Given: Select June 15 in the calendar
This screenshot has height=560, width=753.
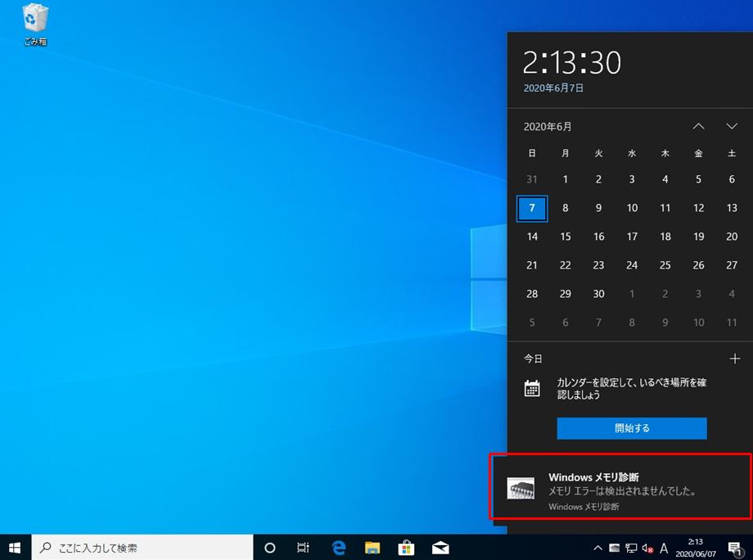Looking at the screenshot, I should (x=566, y=237).
